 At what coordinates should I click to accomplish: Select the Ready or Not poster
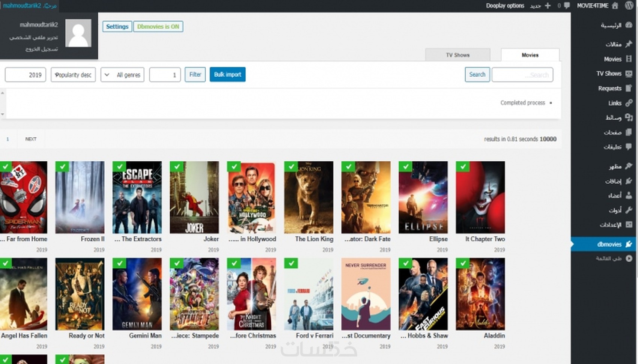tap(80, 294)
